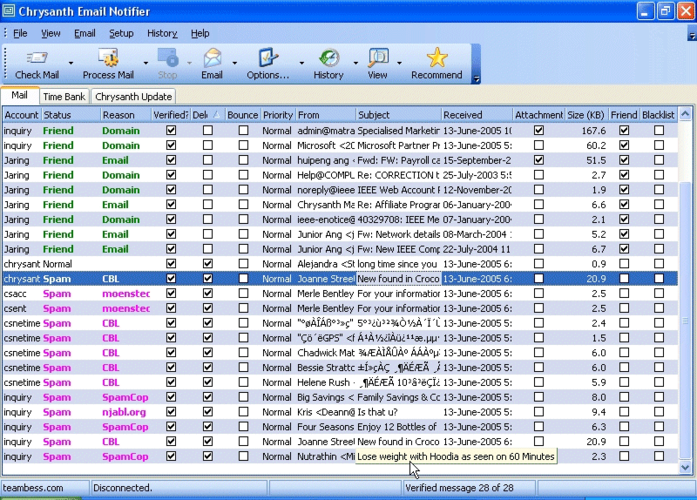This screenshot has width=697, height=500.
Task: Click the 'teambess.com' status bar entry
Action: tap(33, 488)
